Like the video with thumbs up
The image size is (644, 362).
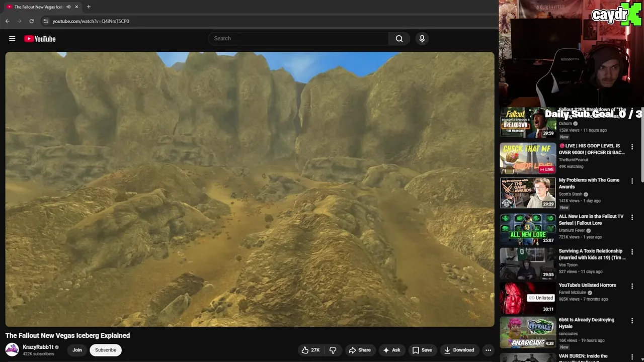point(310,350)
